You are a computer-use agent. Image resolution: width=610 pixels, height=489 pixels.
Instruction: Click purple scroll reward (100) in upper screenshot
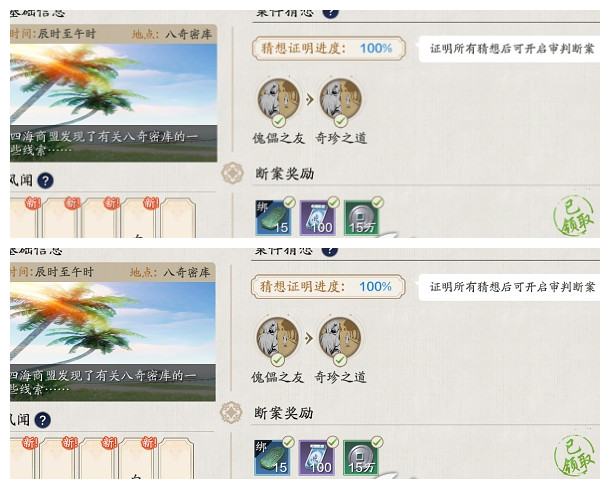tap(317, 217)
